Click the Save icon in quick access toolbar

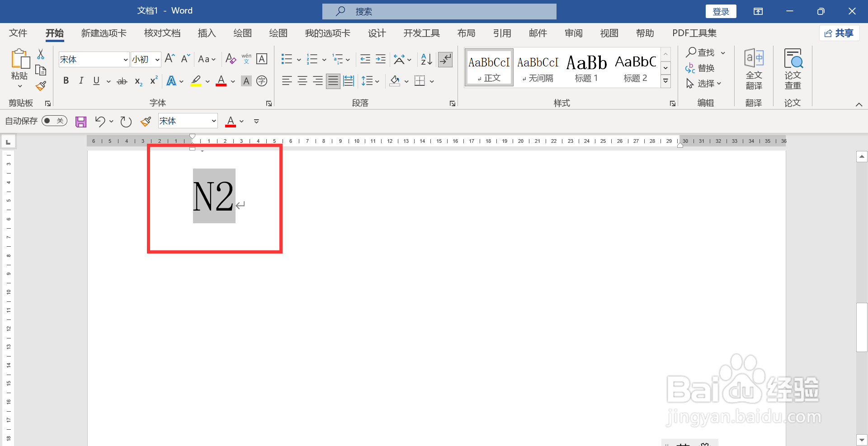click(81, 122)
